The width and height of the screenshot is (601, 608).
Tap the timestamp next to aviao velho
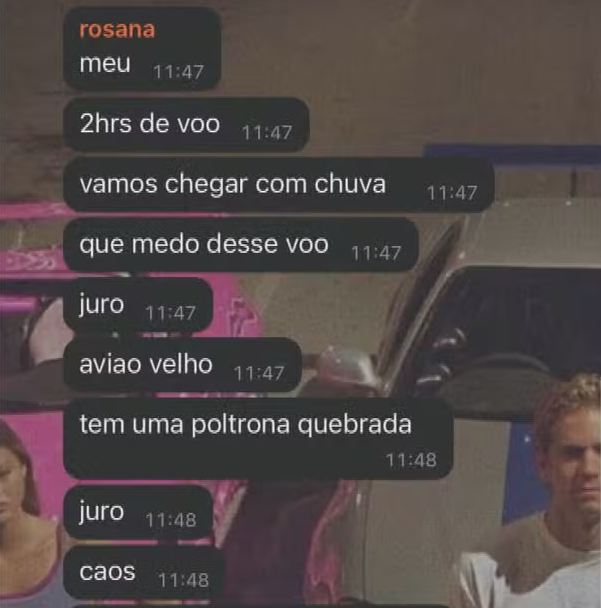pyautogui.click(x=259, y=374)
